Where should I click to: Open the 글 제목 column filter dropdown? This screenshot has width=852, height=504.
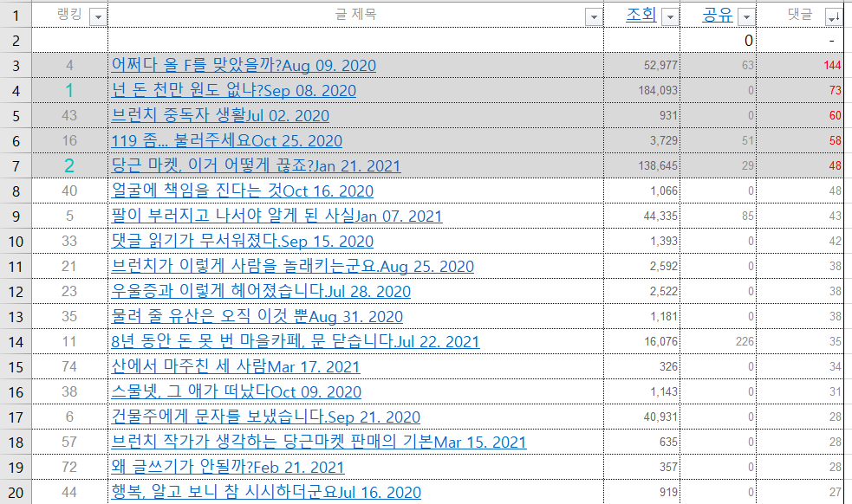[x=593, y=16]
